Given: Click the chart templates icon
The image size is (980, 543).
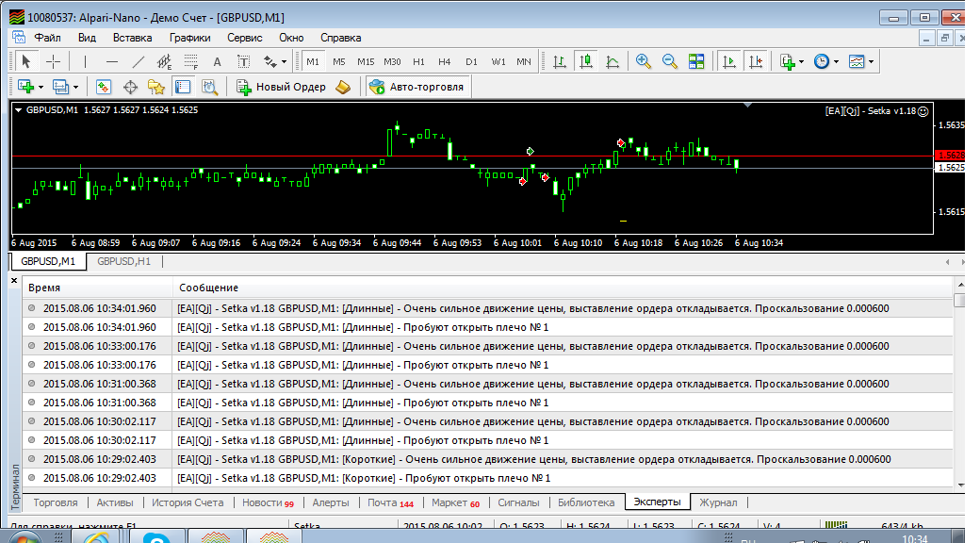Looking at the screenshot, I should (x=857, y=61).
